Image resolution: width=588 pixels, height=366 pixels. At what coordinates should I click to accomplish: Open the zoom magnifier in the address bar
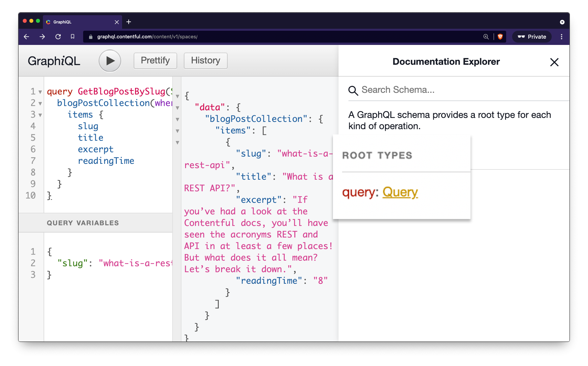point(486,37)
